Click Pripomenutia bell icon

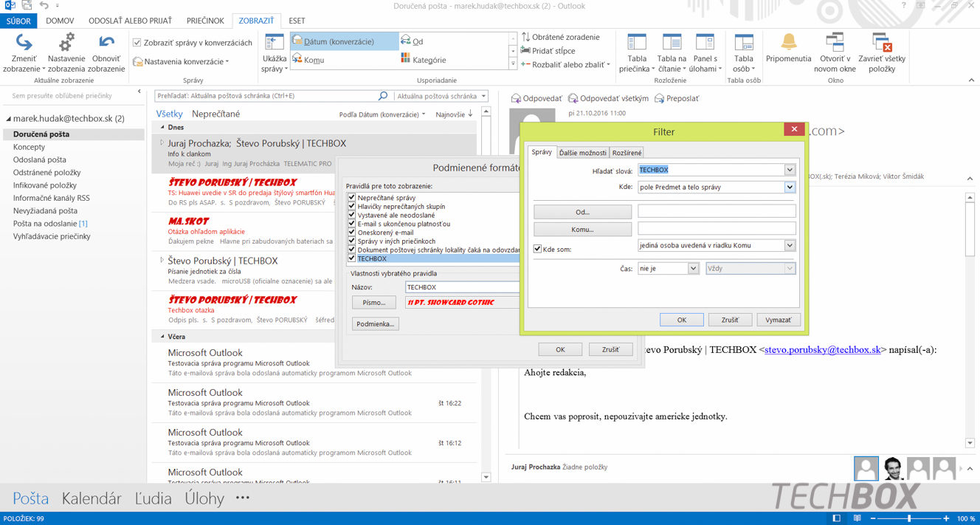click(x=789, y=41)
